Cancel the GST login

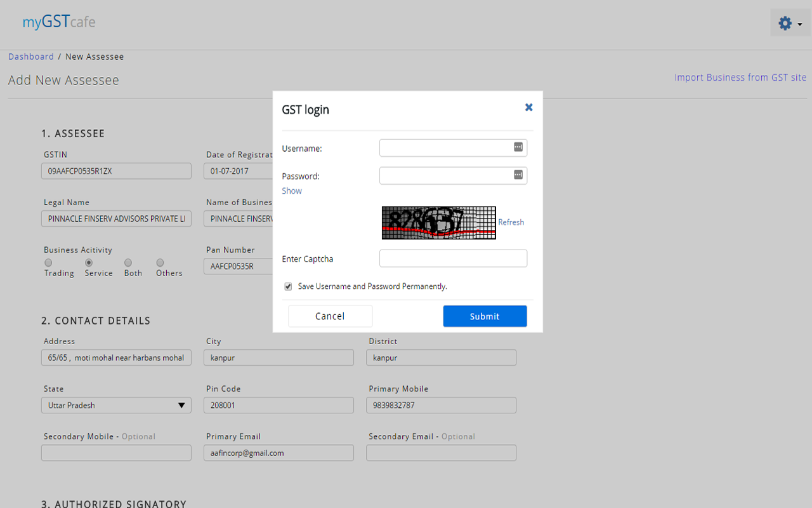click(330, 316)
